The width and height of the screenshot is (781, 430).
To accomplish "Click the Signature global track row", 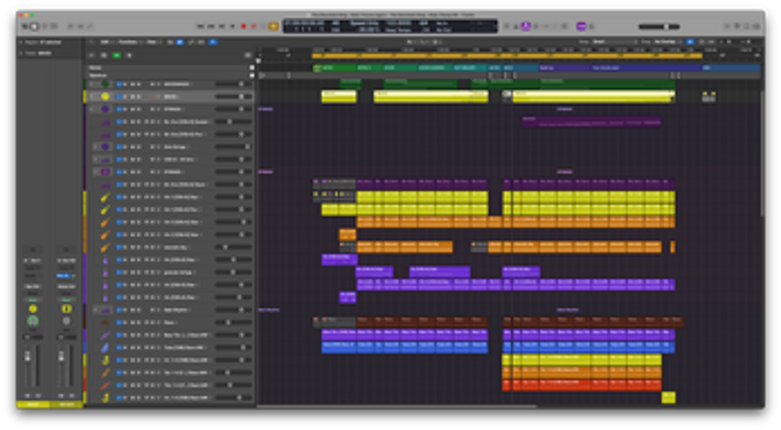I will pyautogui.click(x=170, y=75).
